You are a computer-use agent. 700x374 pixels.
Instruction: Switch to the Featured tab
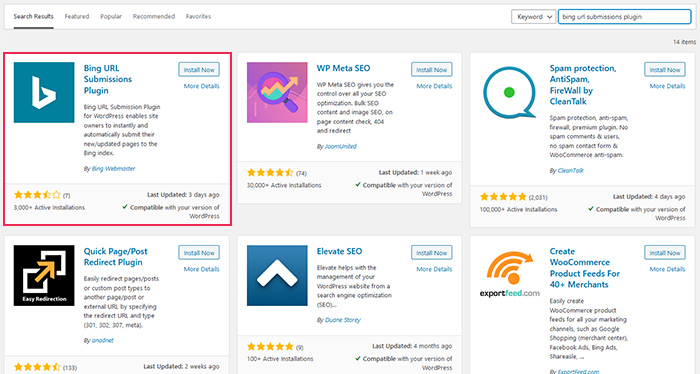pos(77,17)
